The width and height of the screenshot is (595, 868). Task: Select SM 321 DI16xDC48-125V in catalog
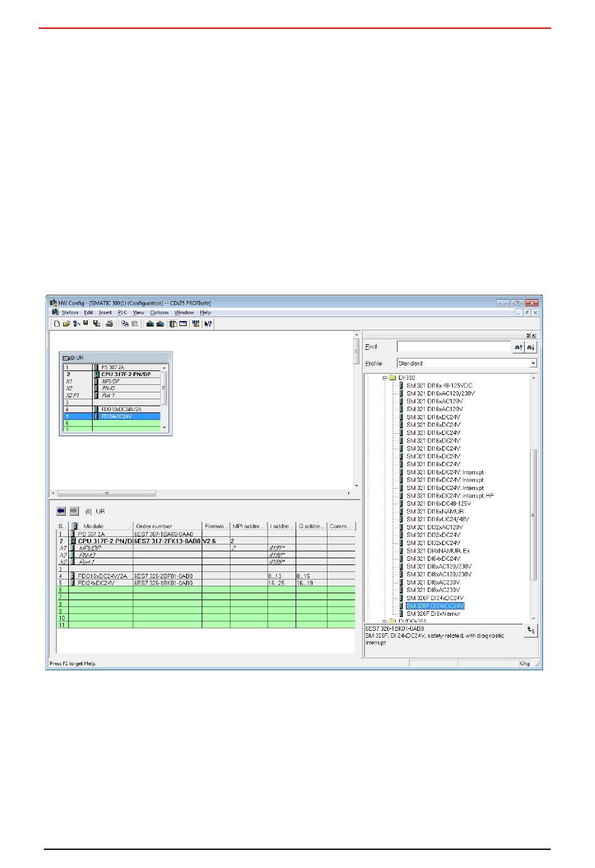click(438, 504)
